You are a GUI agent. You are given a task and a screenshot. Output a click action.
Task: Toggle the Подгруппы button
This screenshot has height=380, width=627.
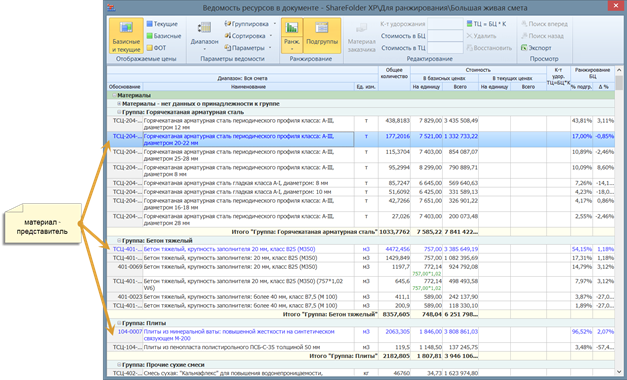coord(322,36)
